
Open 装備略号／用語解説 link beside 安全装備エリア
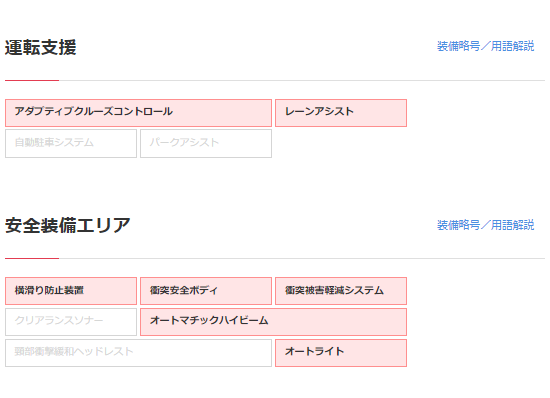tap(485, 225)
